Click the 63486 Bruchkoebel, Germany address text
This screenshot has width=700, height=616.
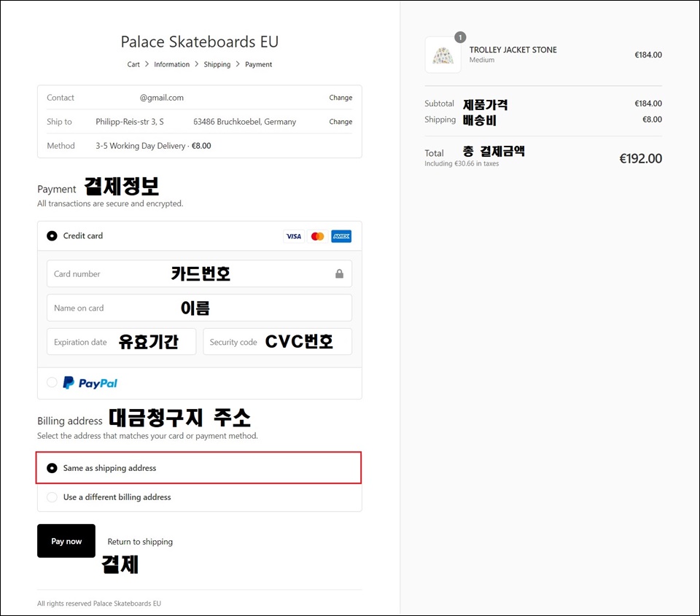(x=245, y=122)
